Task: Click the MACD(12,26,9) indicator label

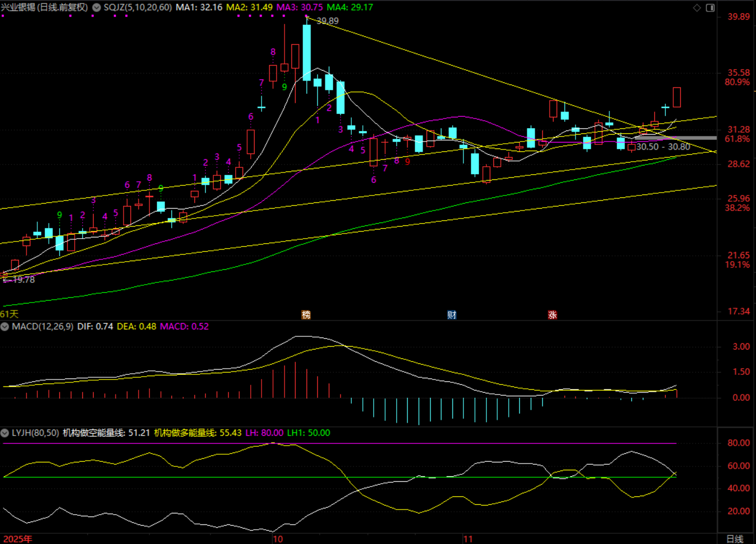Action: (43, 327)
